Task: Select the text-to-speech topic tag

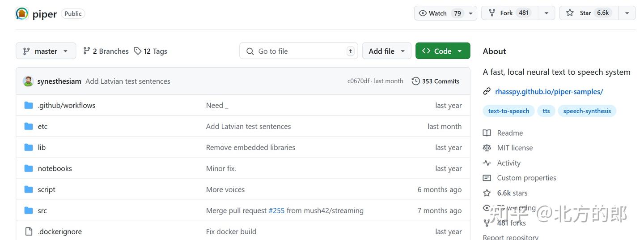Action: 508,111
